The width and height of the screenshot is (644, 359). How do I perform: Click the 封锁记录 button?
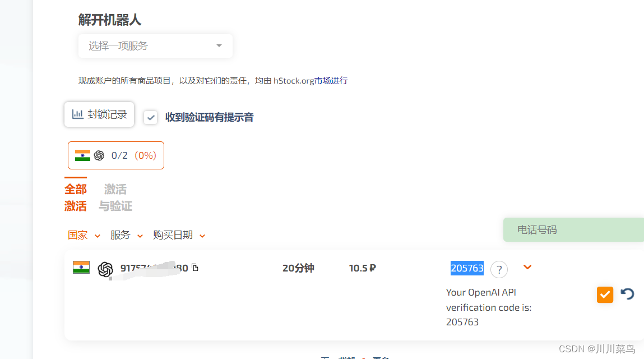click(x=99, y=114)
